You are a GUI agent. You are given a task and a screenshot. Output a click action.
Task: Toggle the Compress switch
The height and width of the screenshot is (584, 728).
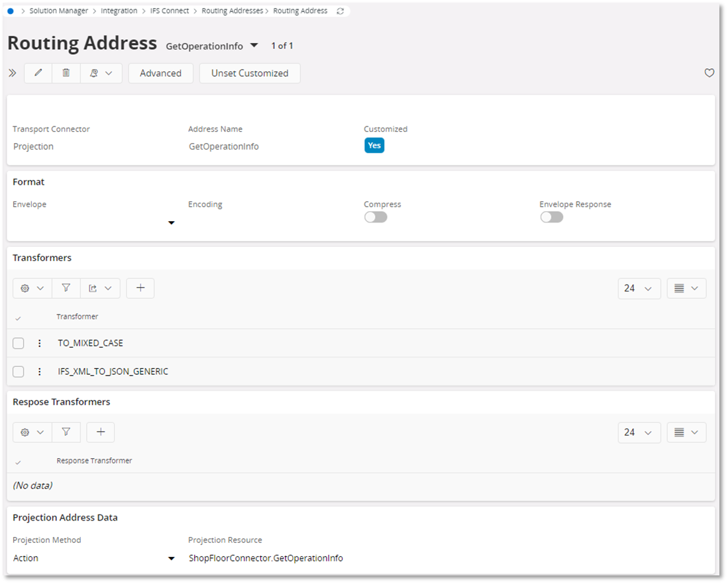click(375, 217)
